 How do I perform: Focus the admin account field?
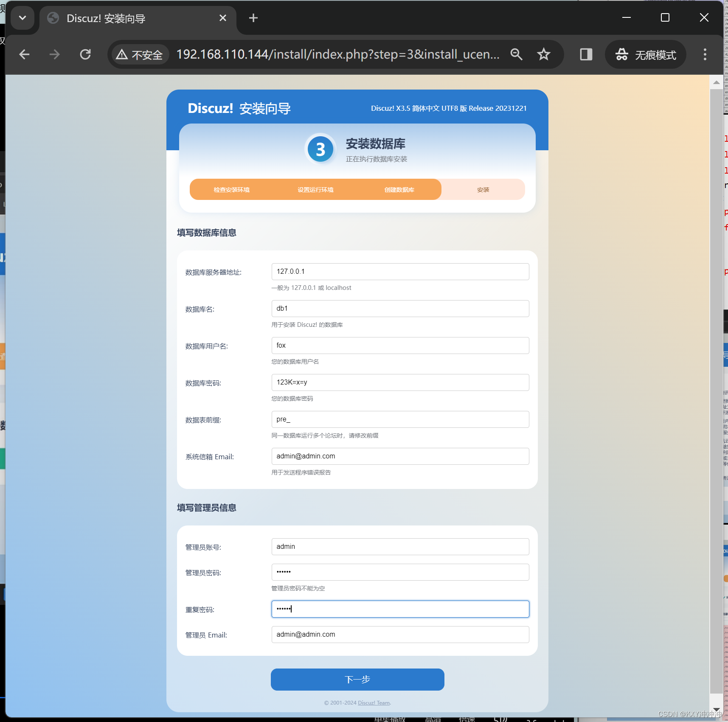tap(400, 547)
